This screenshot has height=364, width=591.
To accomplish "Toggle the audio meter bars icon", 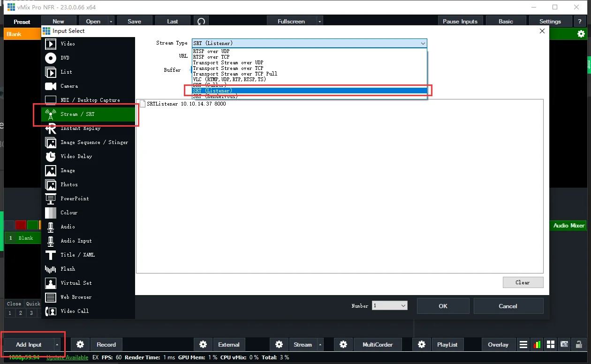I will click(x=537, y=344).
